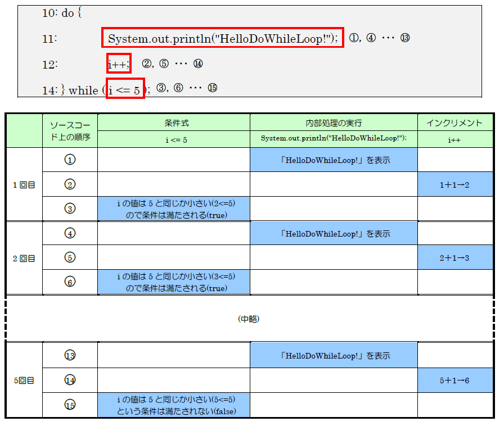Click circled number ⑥ in the table

coord(70,282)
